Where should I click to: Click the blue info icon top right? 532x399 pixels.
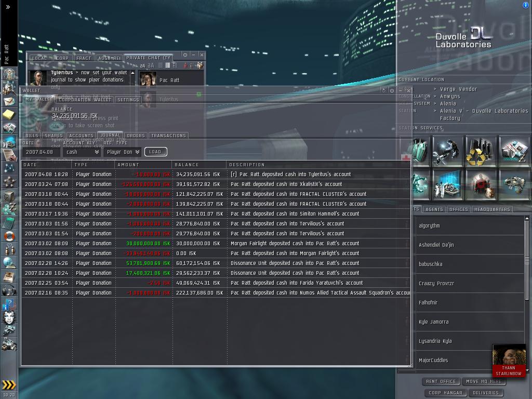point(526,5)
